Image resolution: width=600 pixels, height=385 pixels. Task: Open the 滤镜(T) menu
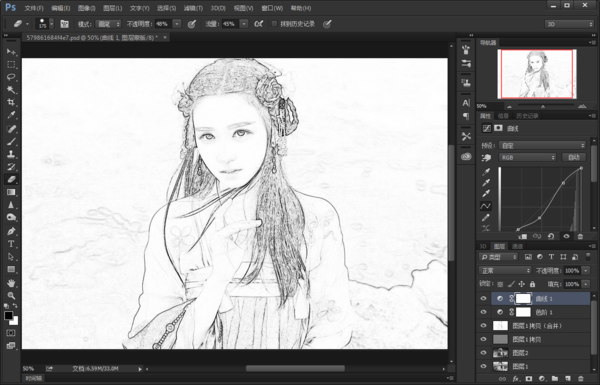193,8
